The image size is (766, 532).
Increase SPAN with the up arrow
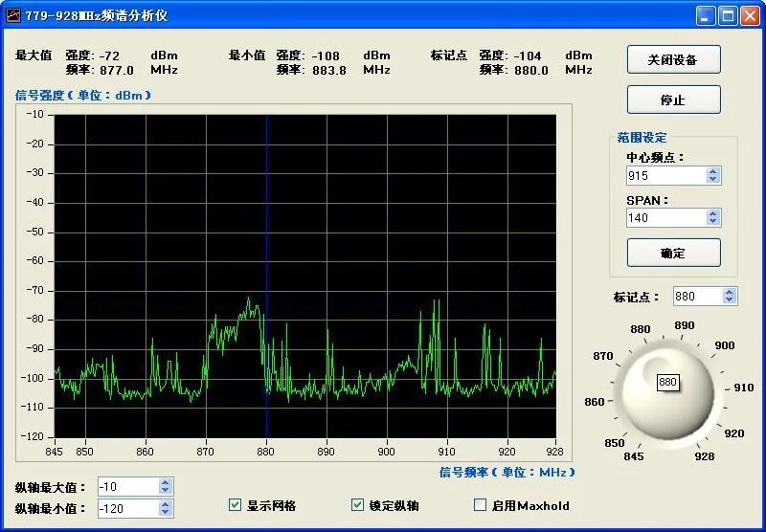point(713,213)
